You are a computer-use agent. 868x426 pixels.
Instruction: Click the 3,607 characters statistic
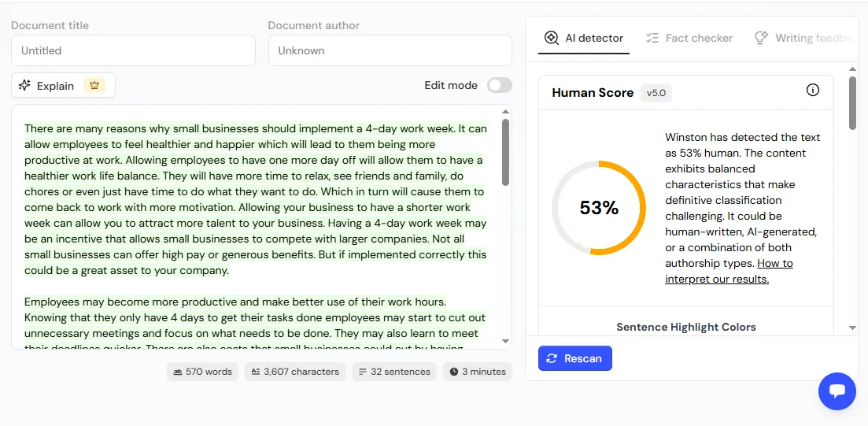tap(295, 372)
